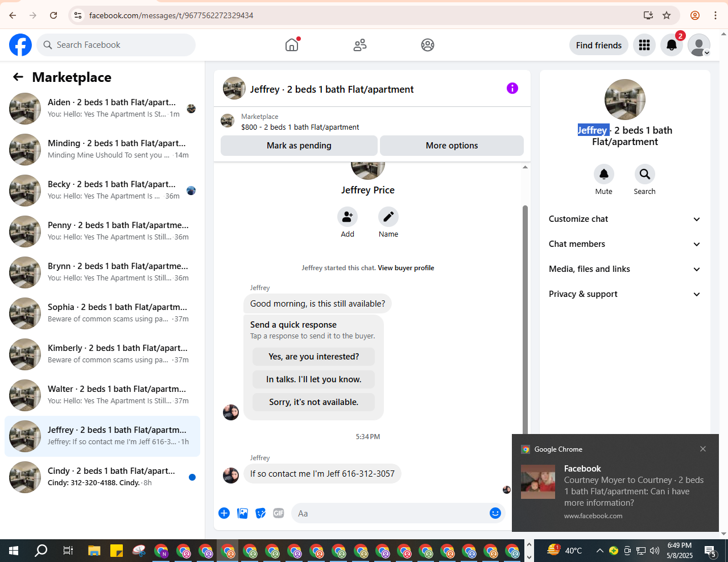Click the volume icon in system tray

tap(655, 551)
